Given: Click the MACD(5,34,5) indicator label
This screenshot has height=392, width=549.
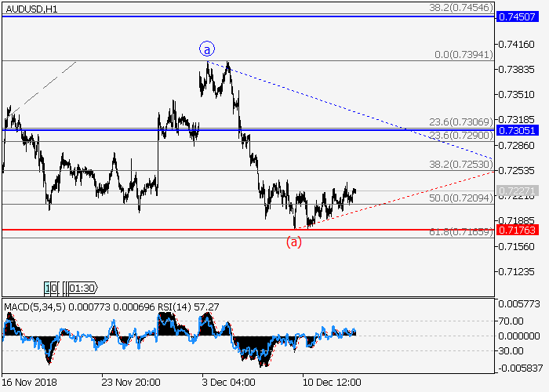Looking at the screenshot, I should (x=32, y=304).
